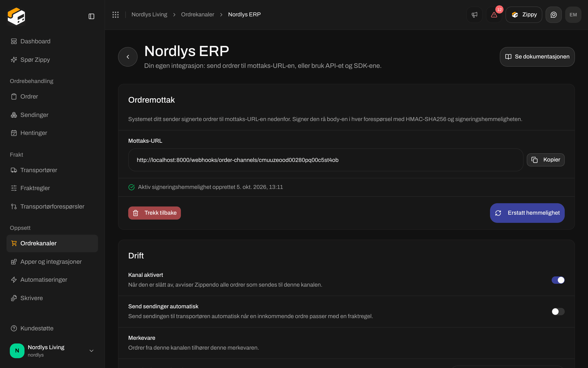Click the Nordlys ERP breadcrumb
Screen dimensions: 588x368
click(244, 15)
